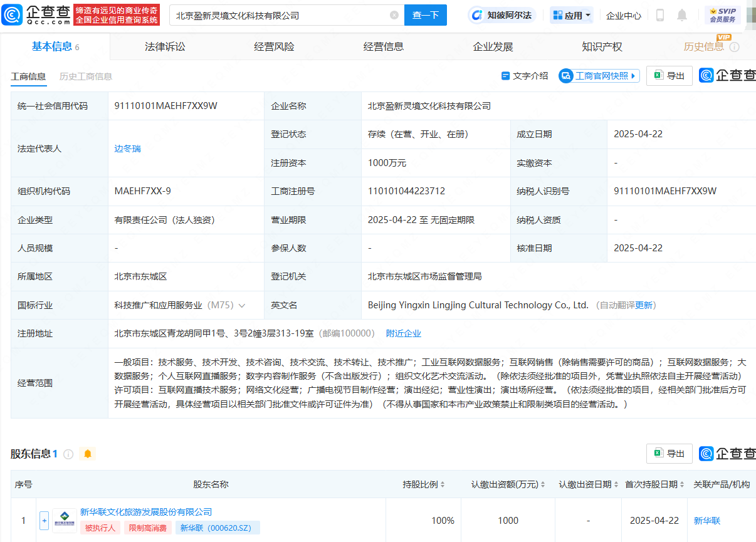
Task: Expand shareholder row 1 with plus icon
Action: pos(44,521)
